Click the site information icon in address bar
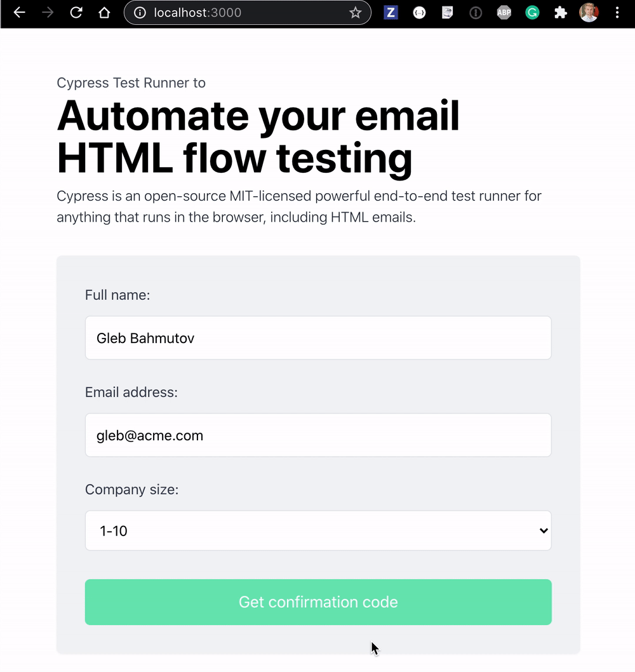The image size is (635, 672). click(140, 13)
